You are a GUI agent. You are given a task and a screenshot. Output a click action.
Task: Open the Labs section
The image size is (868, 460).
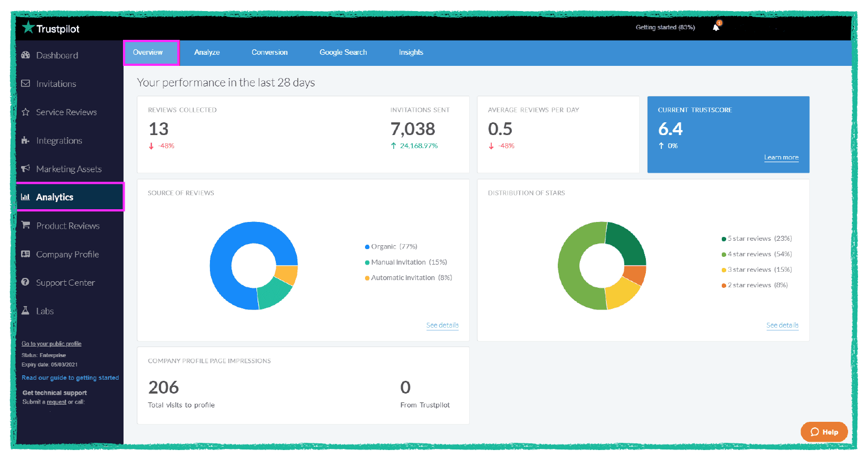pyautogui.click(x=44, y=311)
